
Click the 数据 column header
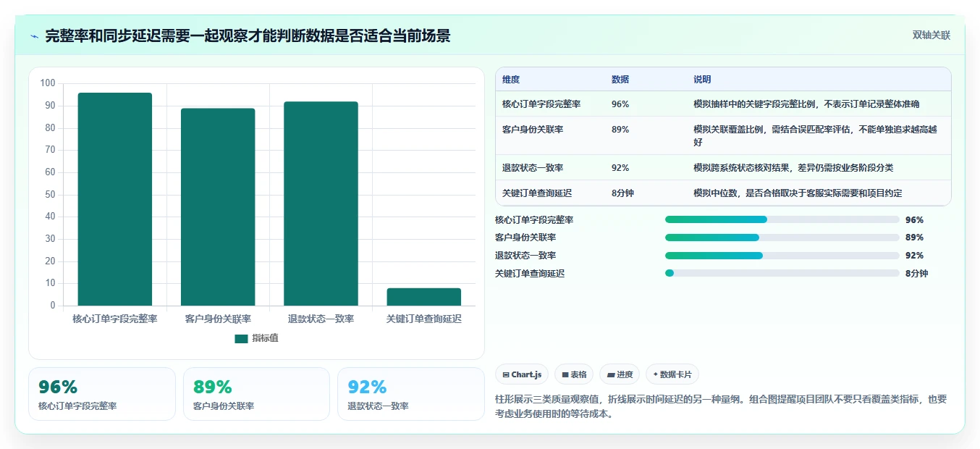(620, 80)
